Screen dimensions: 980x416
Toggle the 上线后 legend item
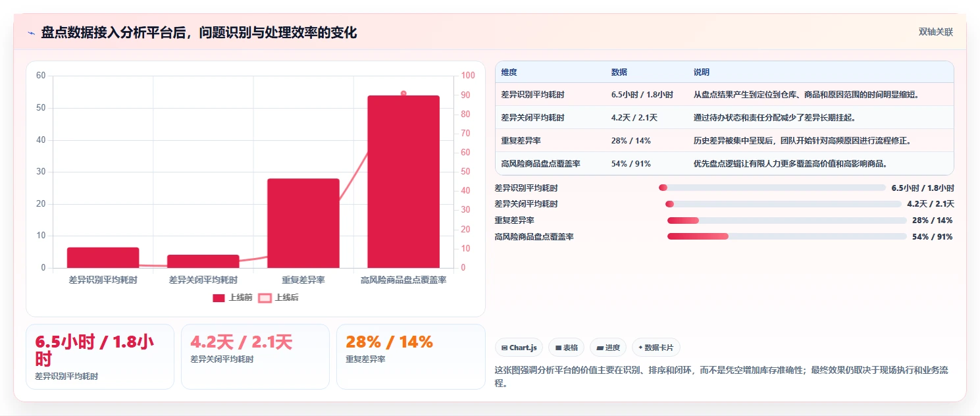[278, 298]
